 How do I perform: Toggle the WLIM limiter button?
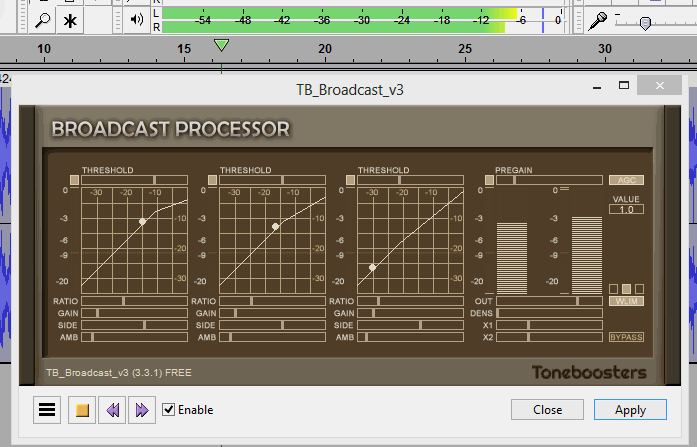(626, 301)
